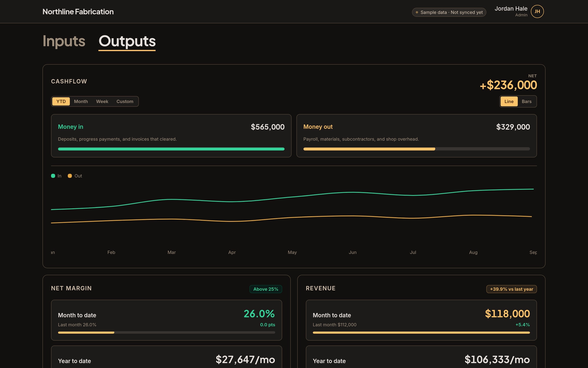
Task: Toggle the green In legend dot
Action: point(53,176)
